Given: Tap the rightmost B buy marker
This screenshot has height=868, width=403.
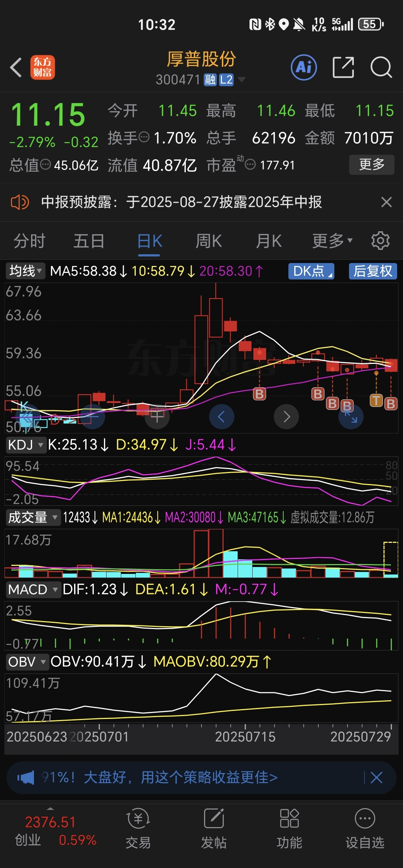Looking at the screenshot, I should 391,404.
